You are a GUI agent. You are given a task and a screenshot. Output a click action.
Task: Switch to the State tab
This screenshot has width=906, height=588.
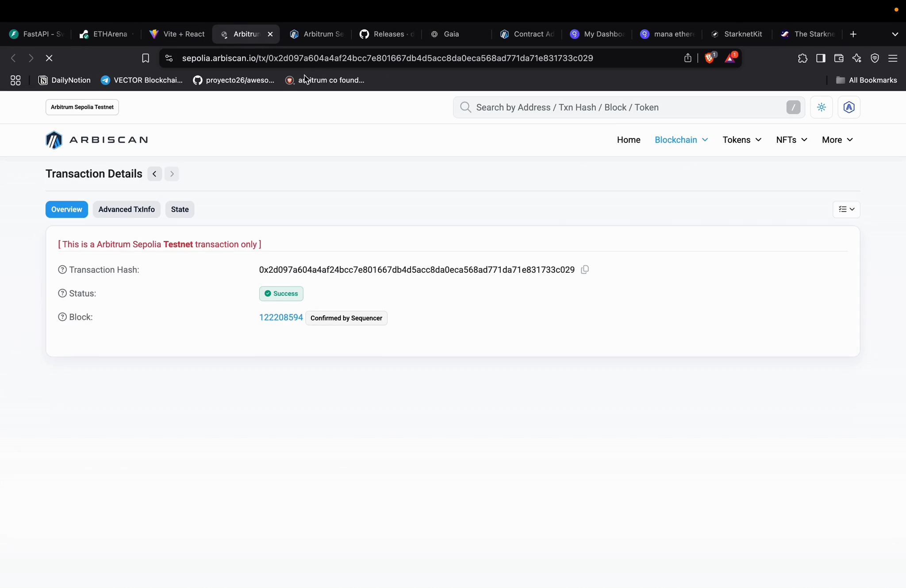pyautogui.click(x=180, y=209)
